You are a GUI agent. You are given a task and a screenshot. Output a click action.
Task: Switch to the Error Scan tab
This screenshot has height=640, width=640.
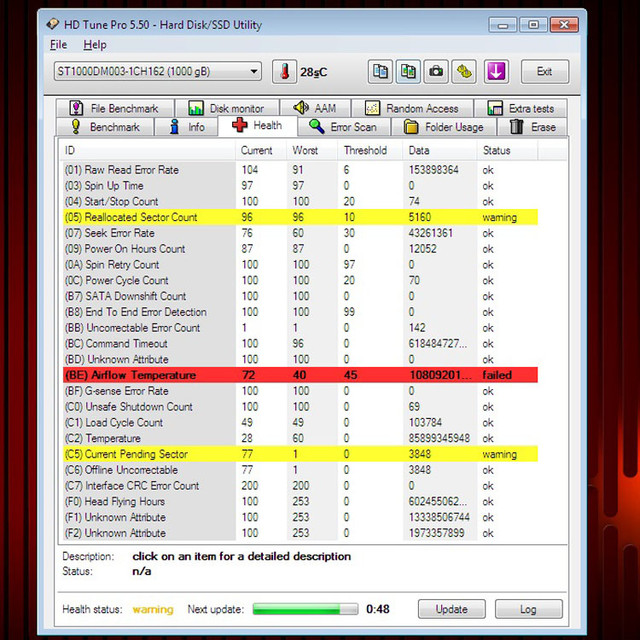point(344,127)
